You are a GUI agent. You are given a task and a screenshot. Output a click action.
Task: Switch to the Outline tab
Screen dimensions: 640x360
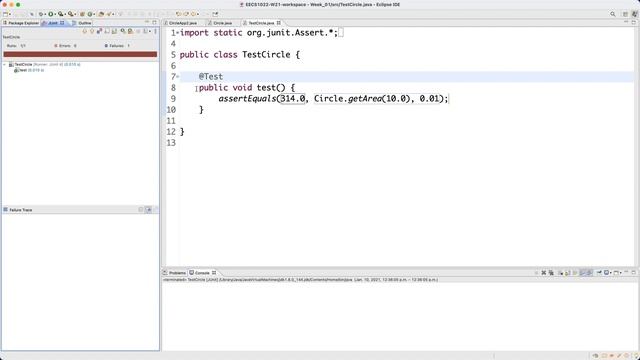click(82, 23)
